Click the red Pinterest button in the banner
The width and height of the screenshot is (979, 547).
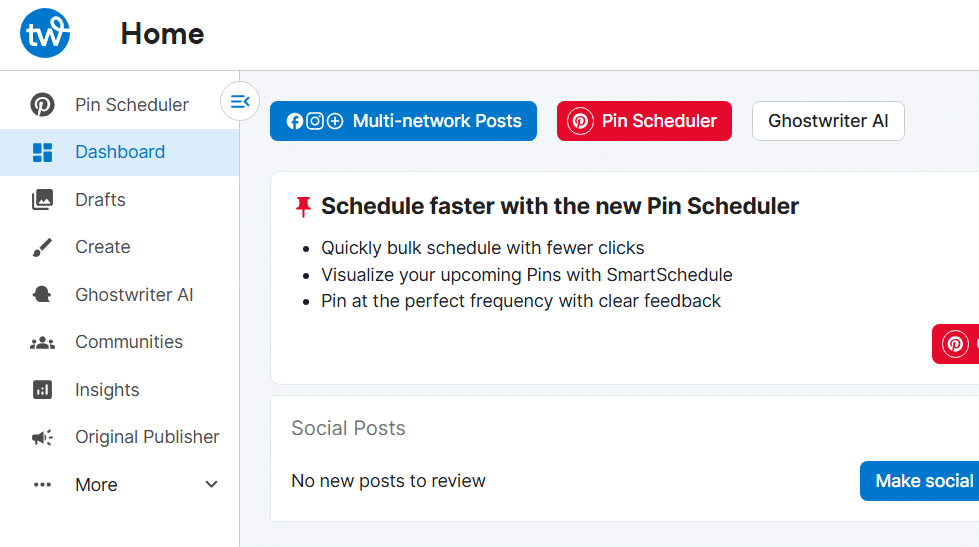coord(955,344)
